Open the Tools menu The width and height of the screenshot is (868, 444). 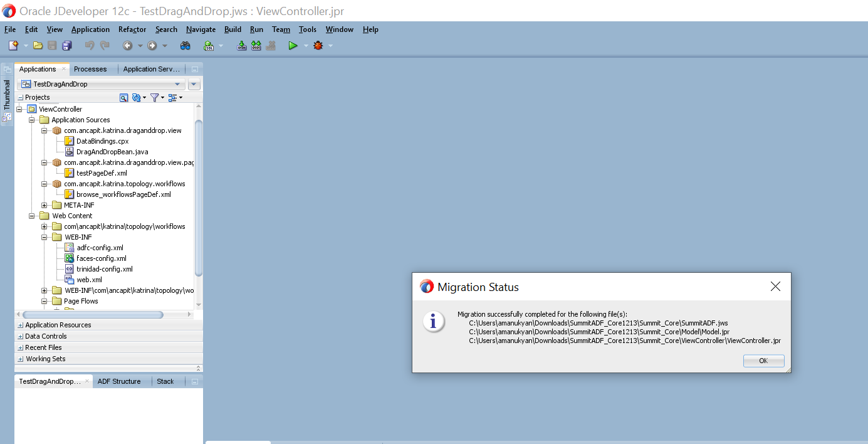click(x=308, y=29)
